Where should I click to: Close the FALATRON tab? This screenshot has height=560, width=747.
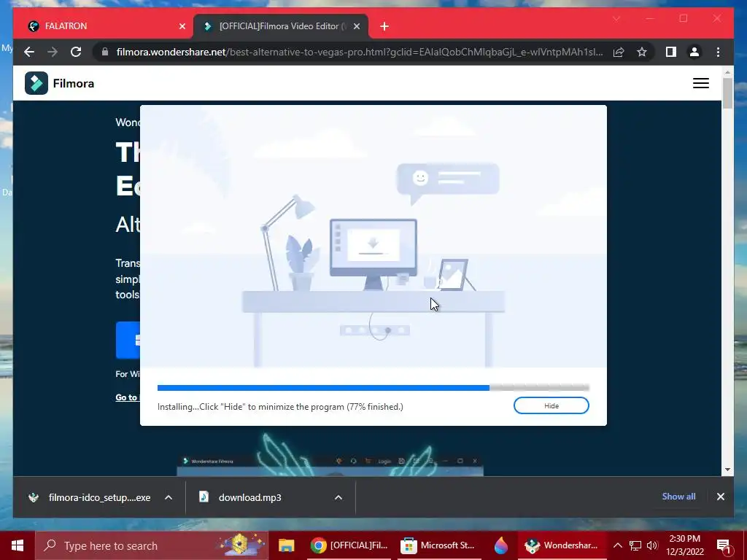[x=182, y=26]
